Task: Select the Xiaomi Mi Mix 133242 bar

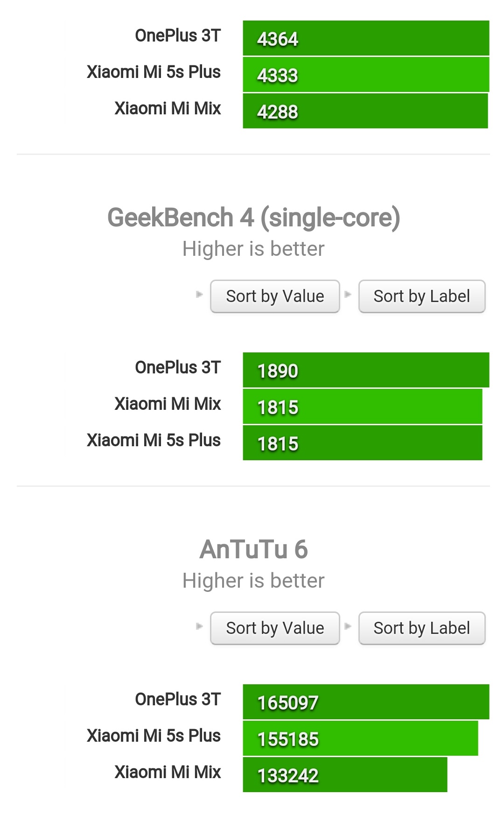Action: coord(345,775)
